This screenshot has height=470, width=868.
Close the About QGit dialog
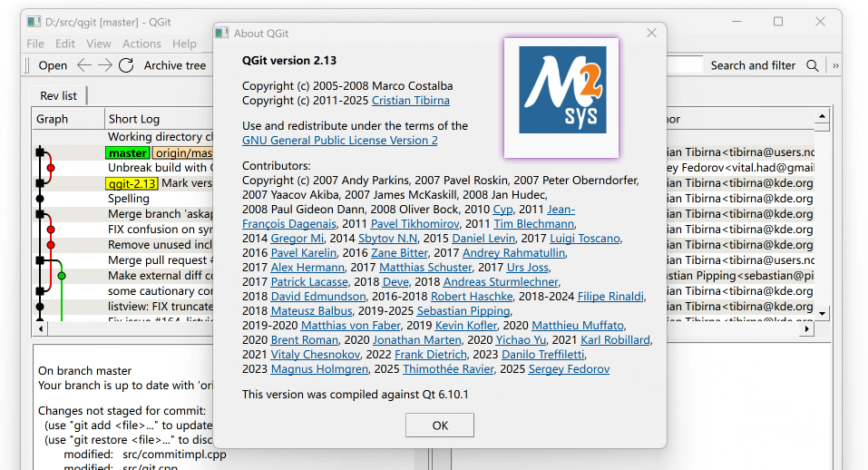[651, 34]
